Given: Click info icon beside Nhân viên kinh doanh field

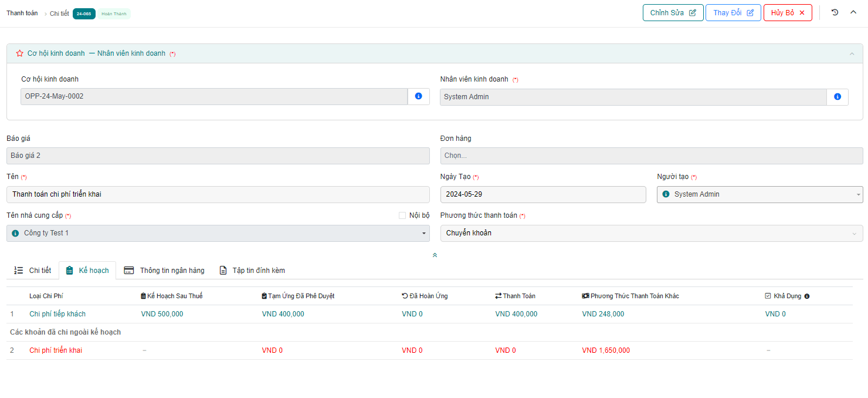Looking at the screenshot, I should (x=837, y=97).
